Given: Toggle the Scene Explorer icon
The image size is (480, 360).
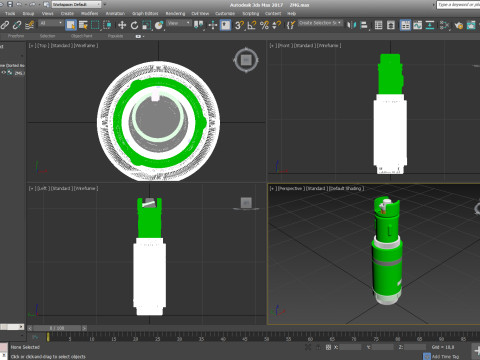Looking at the screenshot, I should tap(378, 25).
